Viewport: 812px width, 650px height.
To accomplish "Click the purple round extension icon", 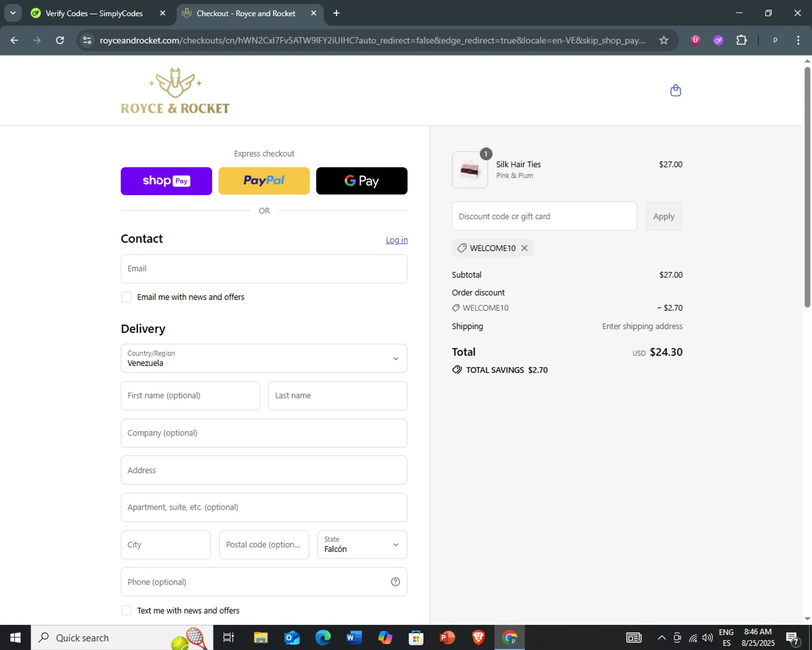I will point(718,40).
